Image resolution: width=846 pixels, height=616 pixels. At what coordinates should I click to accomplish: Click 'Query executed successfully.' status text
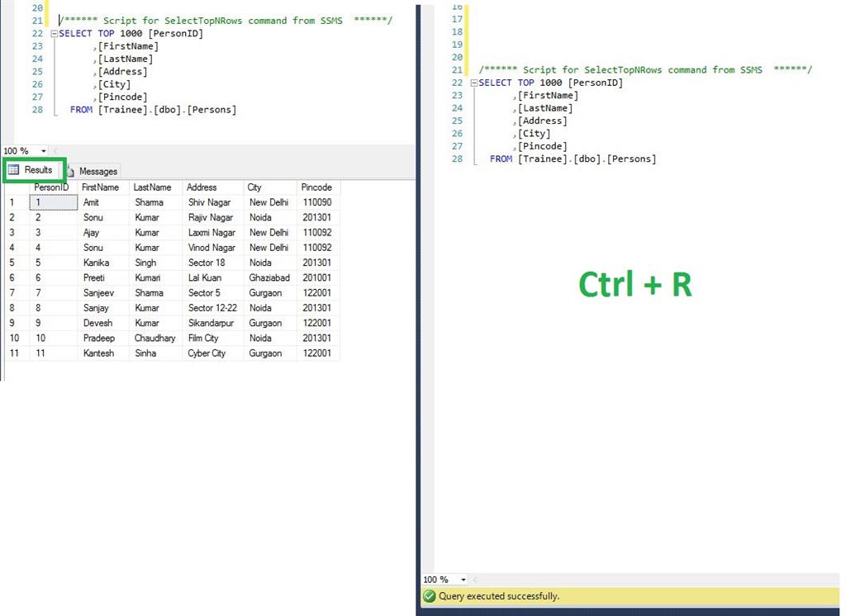(499, 596)
